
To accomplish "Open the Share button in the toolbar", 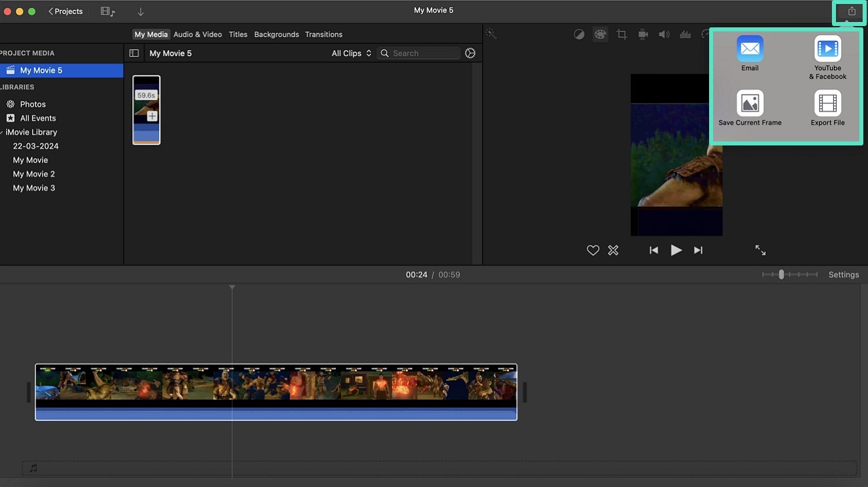I will click(851, 11).
